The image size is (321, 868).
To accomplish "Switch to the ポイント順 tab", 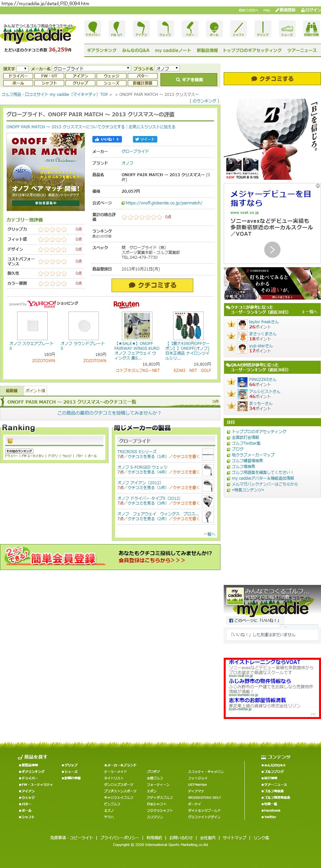I will click(x=35, y=391).
